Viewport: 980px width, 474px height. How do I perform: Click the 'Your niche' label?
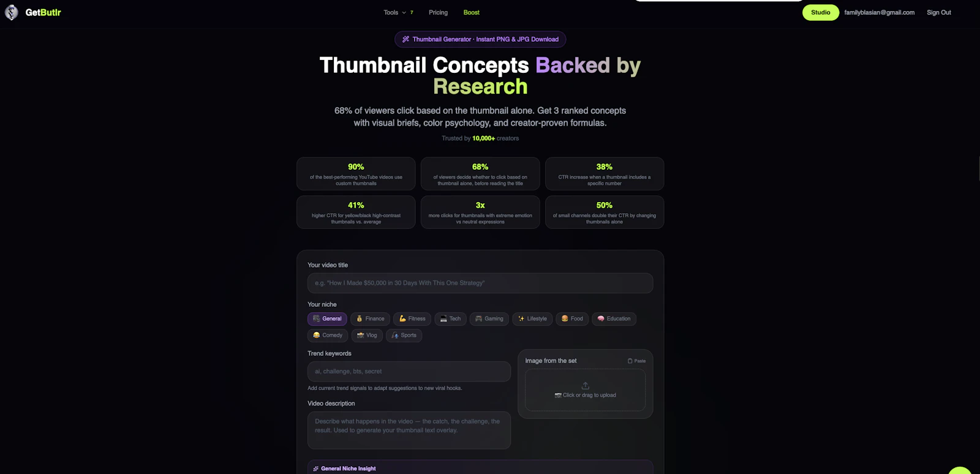click(x=322, y=304)
